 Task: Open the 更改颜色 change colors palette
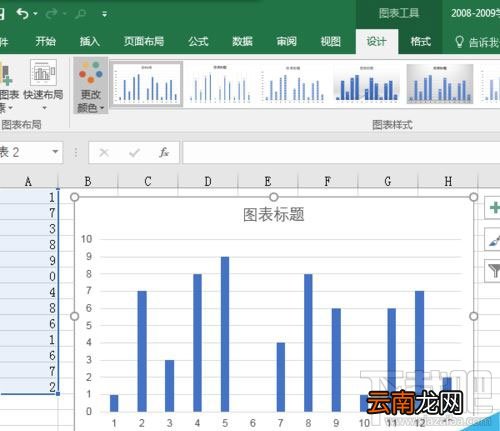(91, 86)
